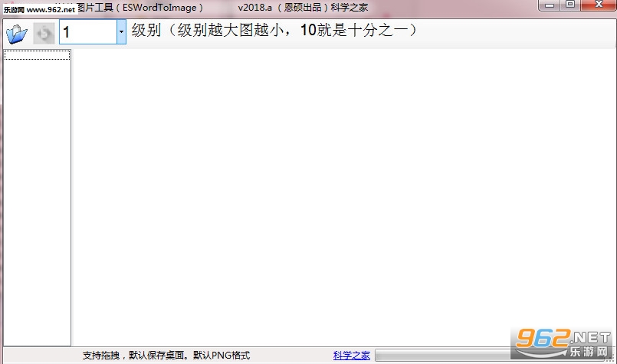Click 恩硕出品 text in title bar
The height and width of the screenshot is (364, 617).
click(303, 8)
